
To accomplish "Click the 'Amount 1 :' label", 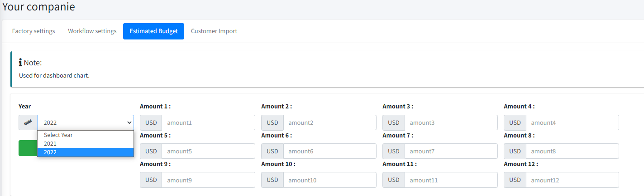I will (155, 106).
